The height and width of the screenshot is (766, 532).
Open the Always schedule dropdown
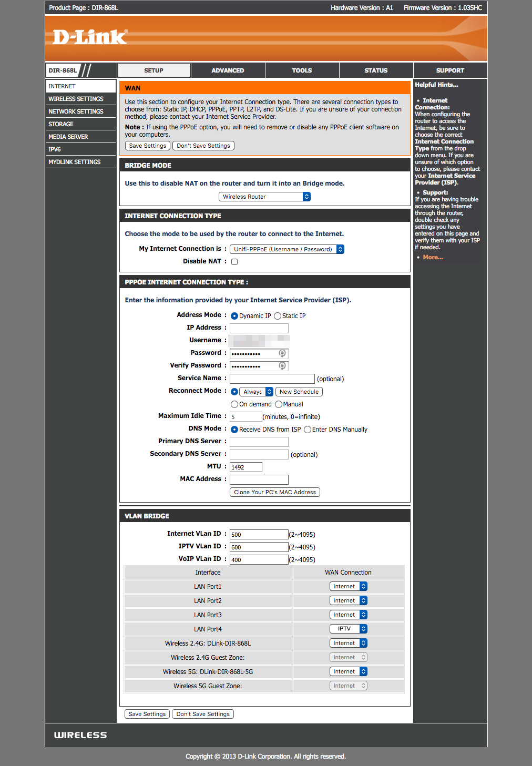click(256, 392)
